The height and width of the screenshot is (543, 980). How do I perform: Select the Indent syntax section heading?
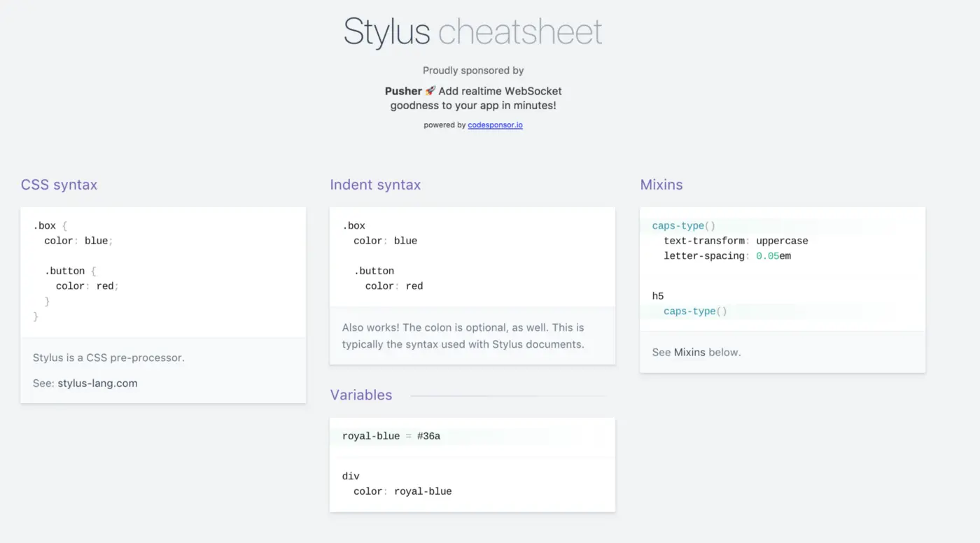coord(375,184)
